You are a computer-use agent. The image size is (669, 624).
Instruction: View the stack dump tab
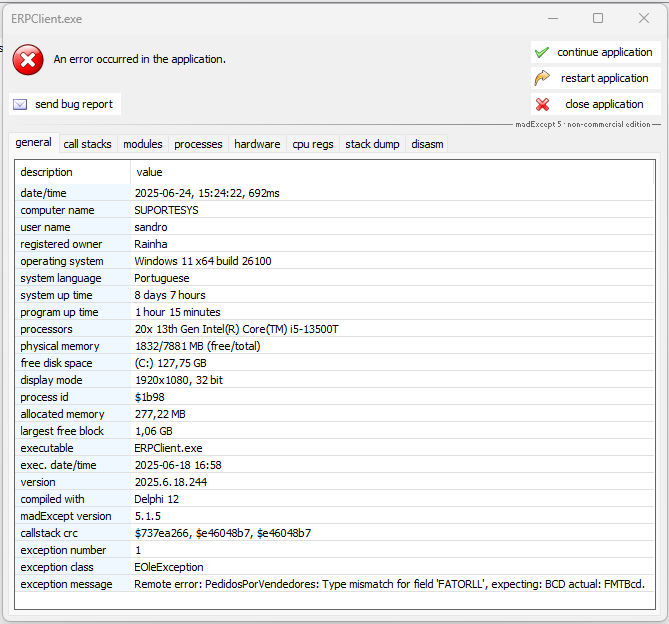372,144
